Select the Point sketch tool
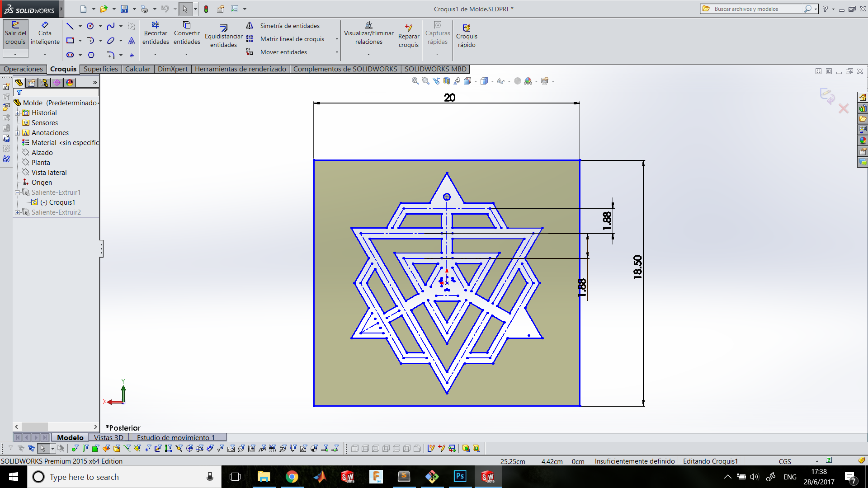The height and width of the screenshot is (488, 868). coord(132,56)
